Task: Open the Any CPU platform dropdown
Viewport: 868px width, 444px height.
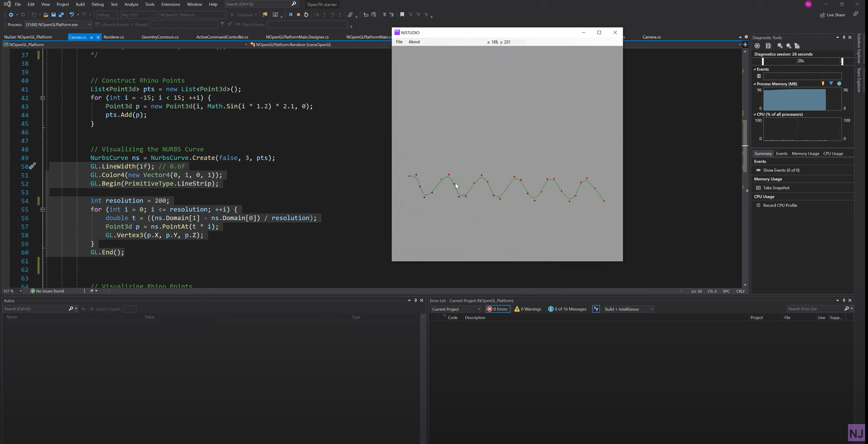Action: click(138, 15)
